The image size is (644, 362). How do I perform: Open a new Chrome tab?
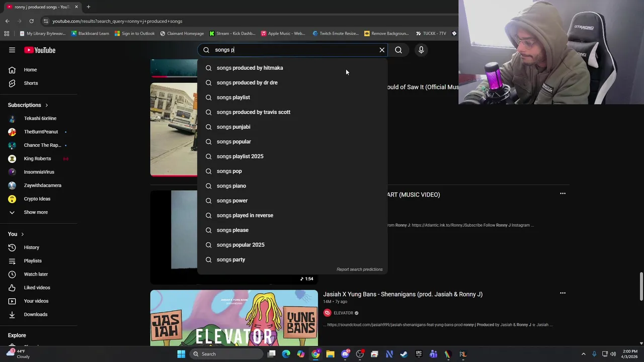(88, 7)
